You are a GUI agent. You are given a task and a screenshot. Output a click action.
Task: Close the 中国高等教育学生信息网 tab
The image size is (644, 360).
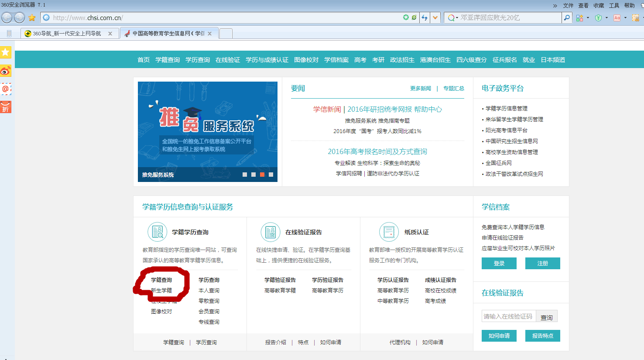click(x=210, y=34)
